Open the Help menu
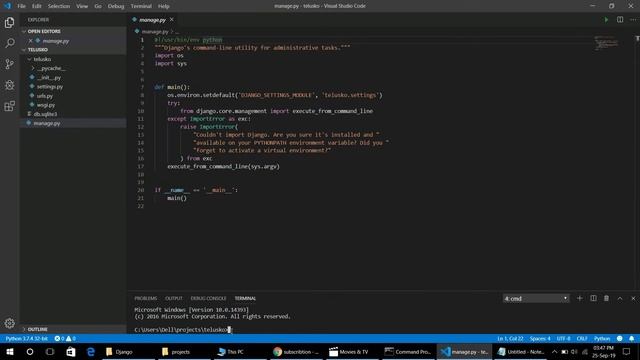The image size is (640, 360). [163, 6]
